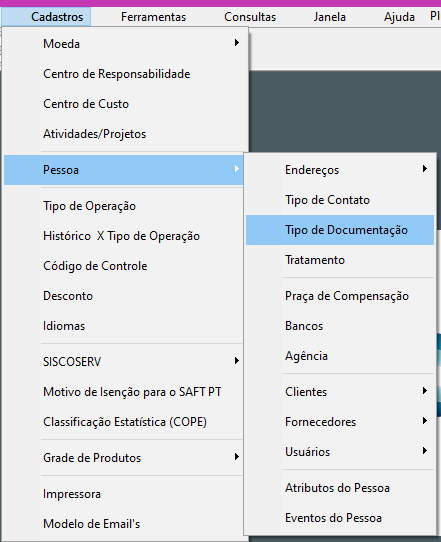Select Centro de Custo entry
Image resolution: width=441 pixels, height=542 pixels.
click(124, 104)
